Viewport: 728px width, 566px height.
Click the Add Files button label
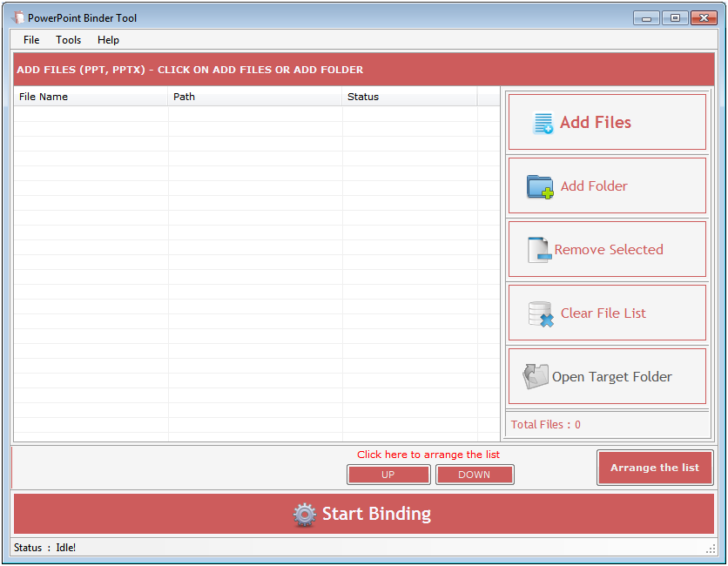596,122
